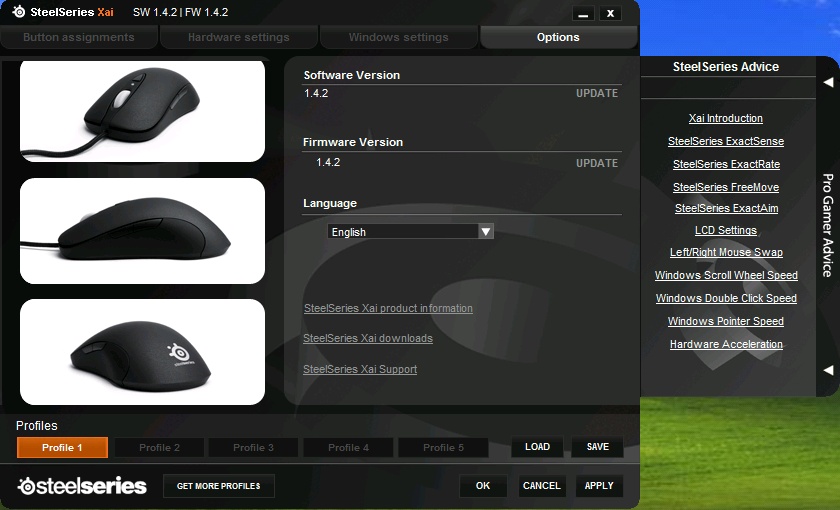Open the Xai Introduction advice link
The width and height of the screenshot is (840, 510).
pyautogui.click(x=726, y=118)
